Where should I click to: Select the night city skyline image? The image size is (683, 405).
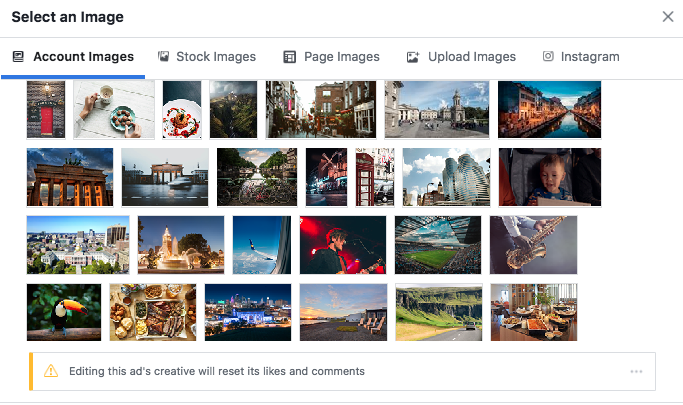(x=248, y=312)
